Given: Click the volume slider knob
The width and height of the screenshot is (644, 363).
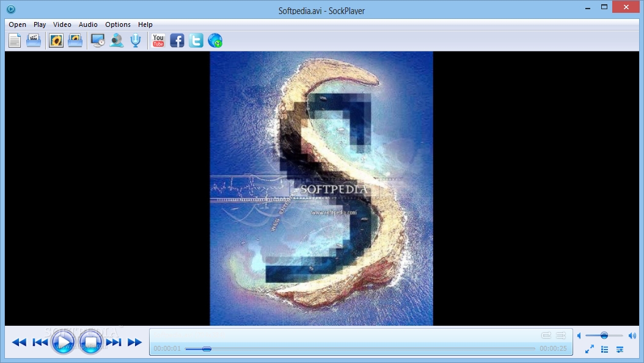Looking at the screenshot, I should click(604, 335).
